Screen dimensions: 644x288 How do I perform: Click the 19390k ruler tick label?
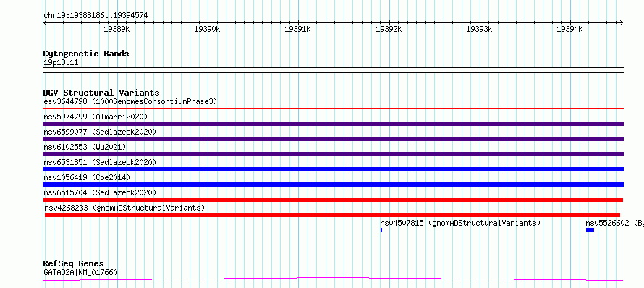click(x=208, y=29)
